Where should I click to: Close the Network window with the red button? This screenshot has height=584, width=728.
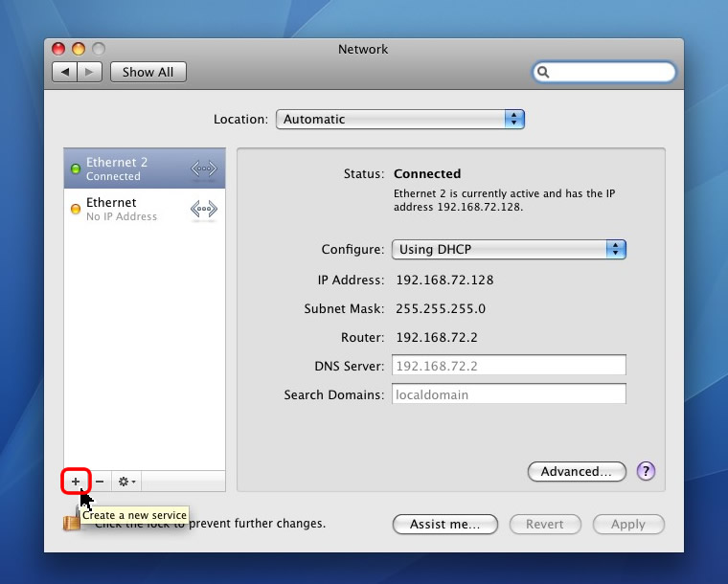coord(58,49)
